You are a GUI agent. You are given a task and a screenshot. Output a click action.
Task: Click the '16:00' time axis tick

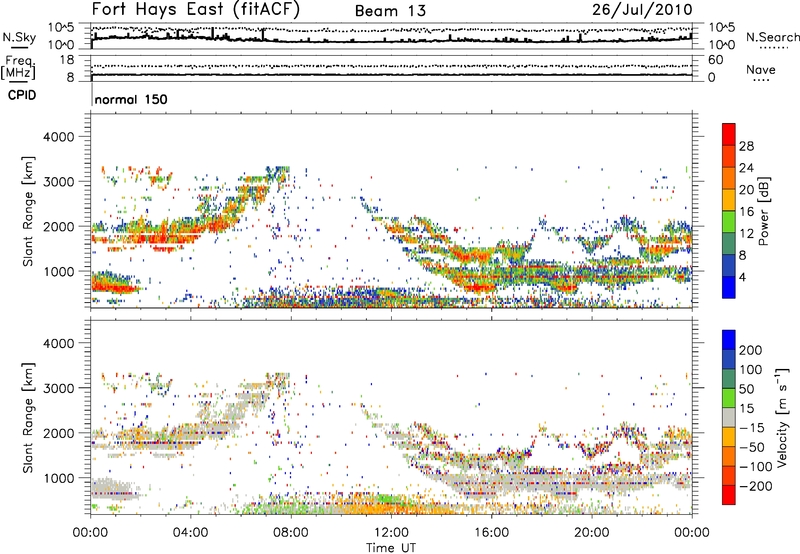[x=491, y=533]
